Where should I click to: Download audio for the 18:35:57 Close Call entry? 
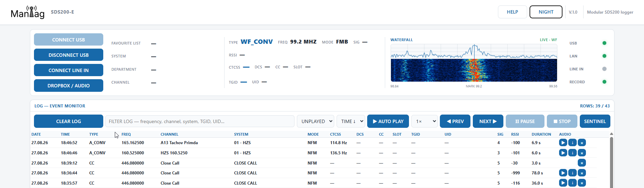[572, 183]
